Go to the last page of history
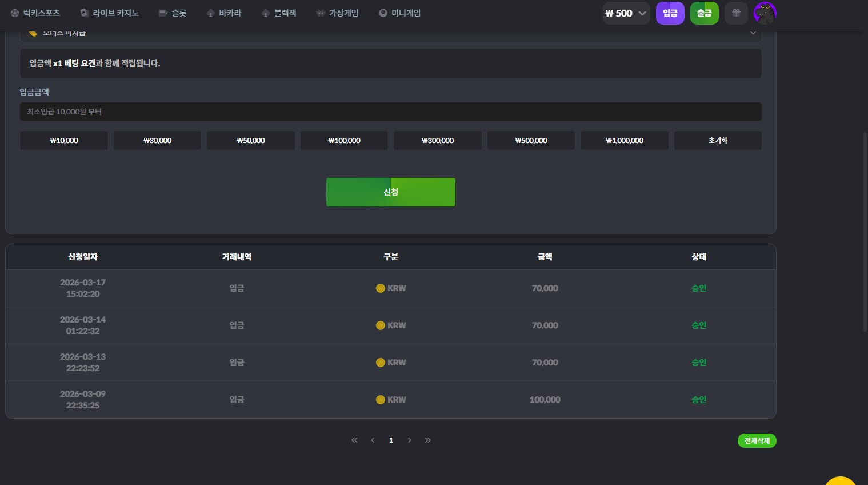The width and height of the screenshot is (868, 485). click(428, 440)
